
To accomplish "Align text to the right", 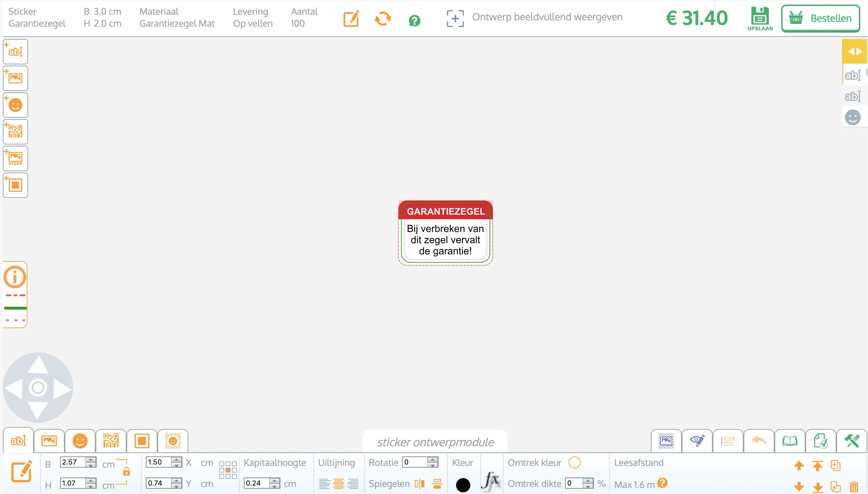I will tap(353, 484).
